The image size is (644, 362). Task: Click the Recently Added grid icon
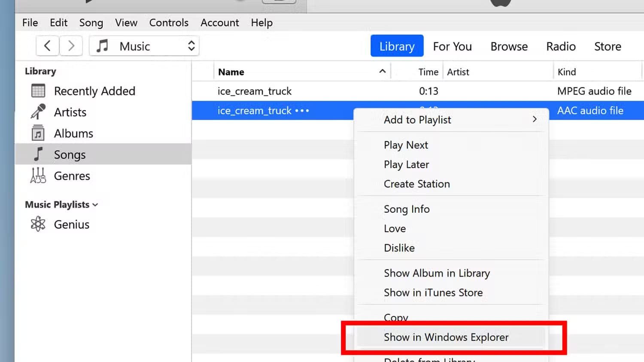[x=38, y=91]
